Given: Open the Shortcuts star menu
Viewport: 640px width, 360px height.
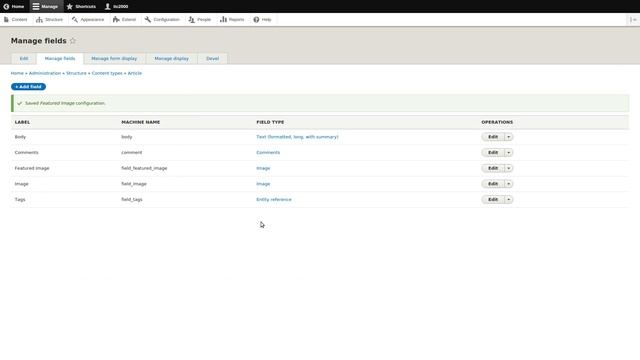Looking at the screenshot, I should (81, 7).
